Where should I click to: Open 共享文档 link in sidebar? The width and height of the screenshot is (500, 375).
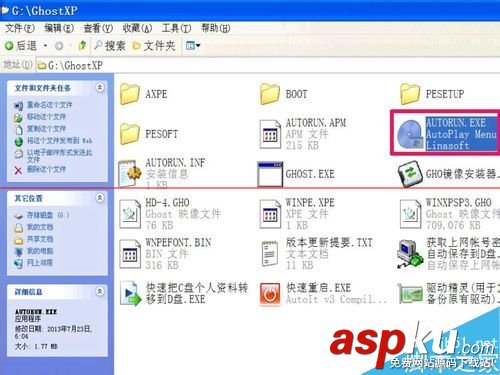click(40, 239)
